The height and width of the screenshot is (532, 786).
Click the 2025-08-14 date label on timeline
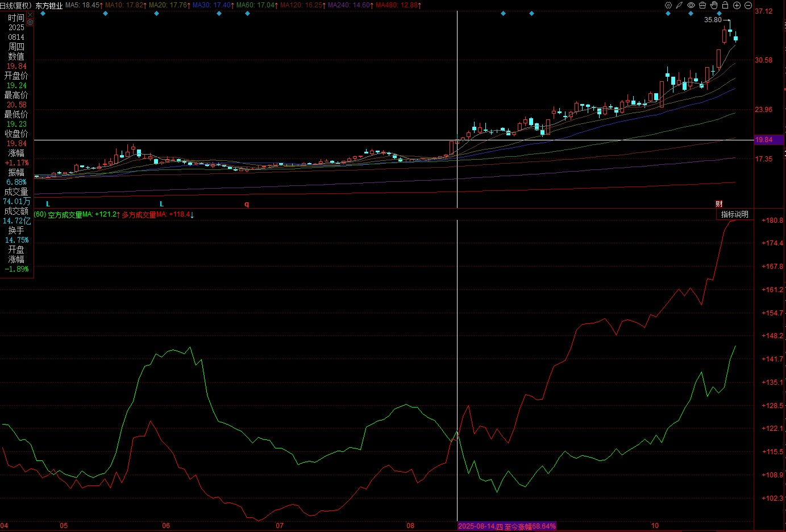(x=480, y=526)
